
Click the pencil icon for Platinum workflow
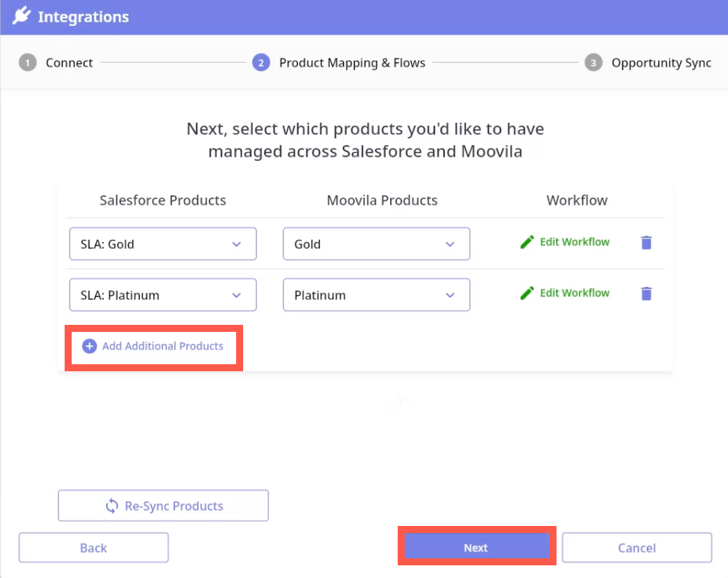click(527, 293)
